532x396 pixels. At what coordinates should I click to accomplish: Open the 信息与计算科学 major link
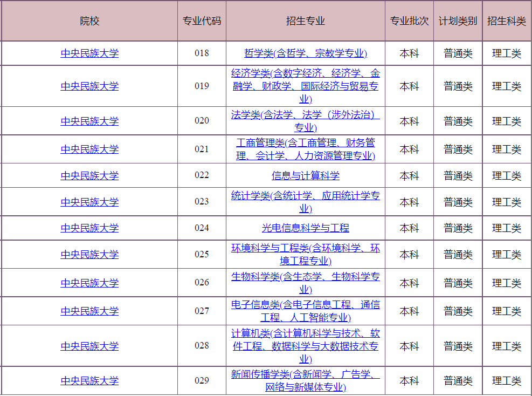[306, 175]
